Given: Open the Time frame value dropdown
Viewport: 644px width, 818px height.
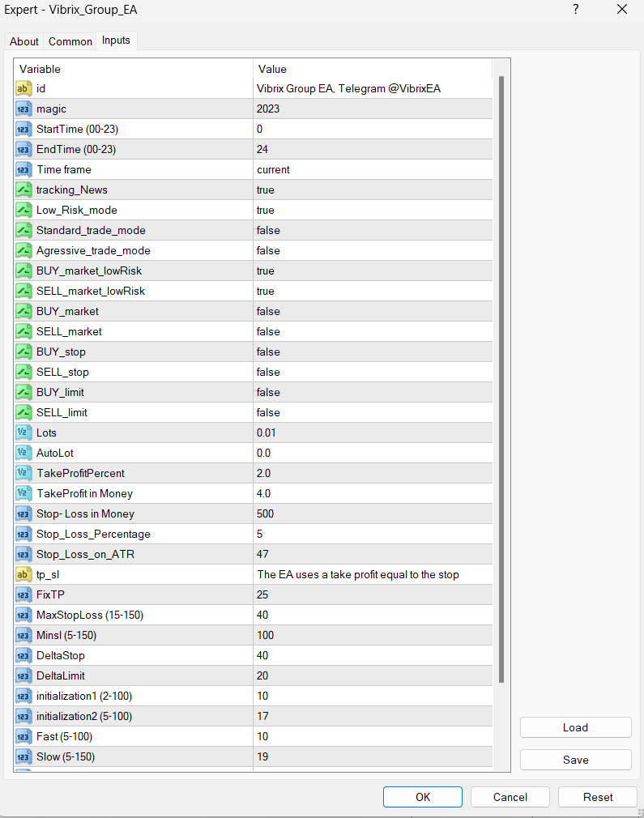Looking at the screenshot, I should pos(373,169).
